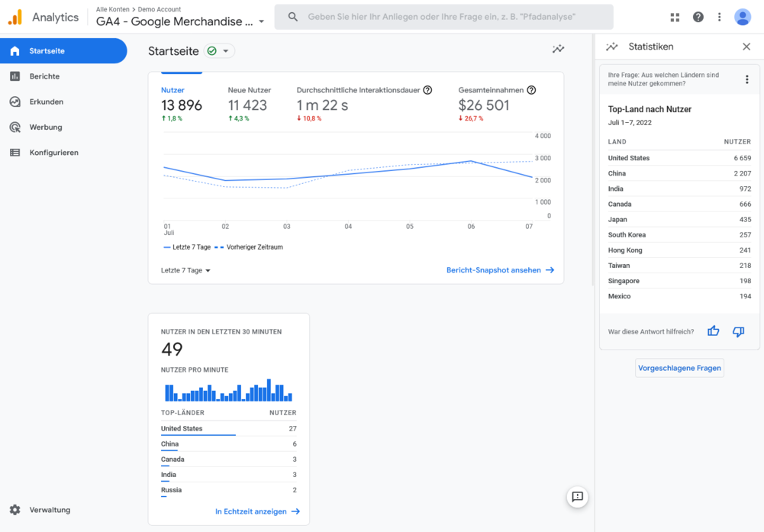Click the Insights sparkle icon above the chart

558,48
